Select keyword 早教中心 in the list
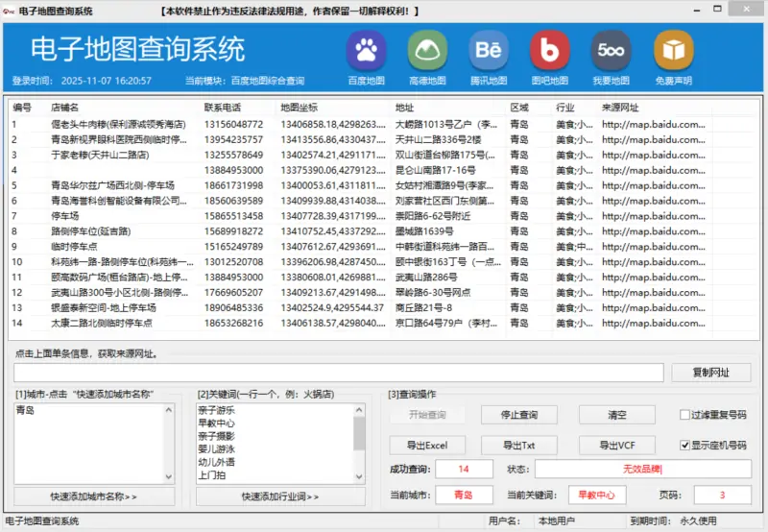768x532 pixels. tap(217, 423)
